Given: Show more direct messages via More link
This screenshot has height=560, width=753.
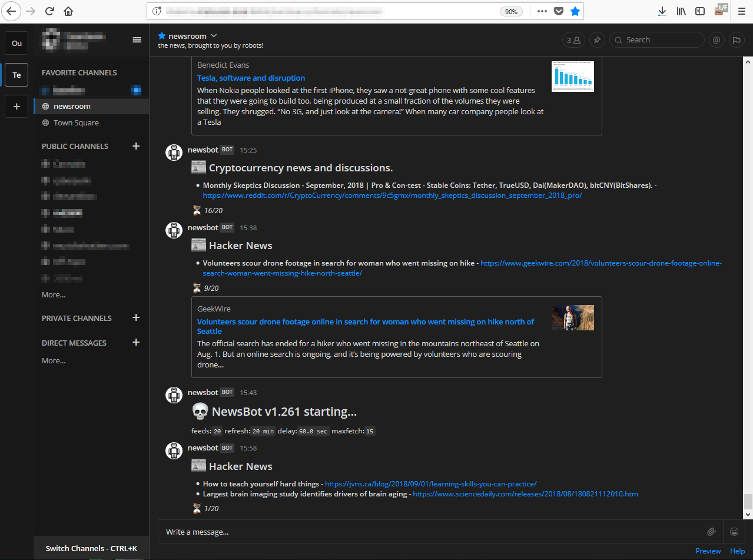Looking at the screenshot, I should [x=54, y=360].
